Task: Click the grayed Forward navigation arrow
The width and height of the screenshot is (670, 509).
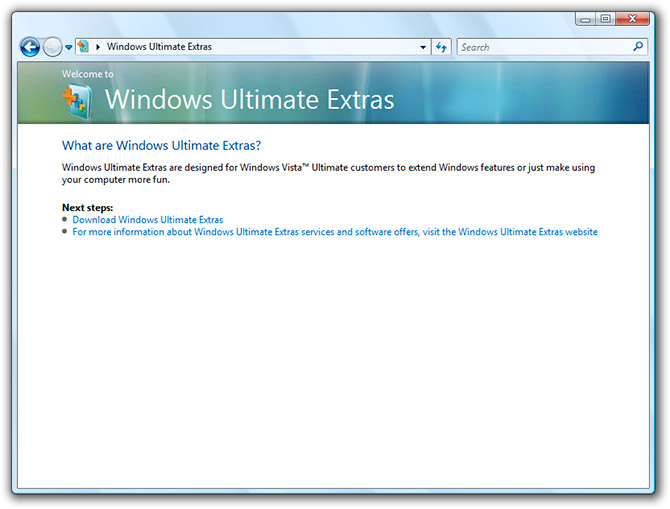Action: click(x=53, y=47)
